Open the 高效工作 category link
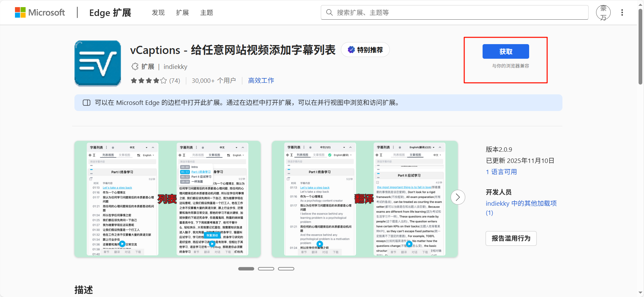Image resolution: width=644 pixels, height=297 pixels. click(261, 80)
